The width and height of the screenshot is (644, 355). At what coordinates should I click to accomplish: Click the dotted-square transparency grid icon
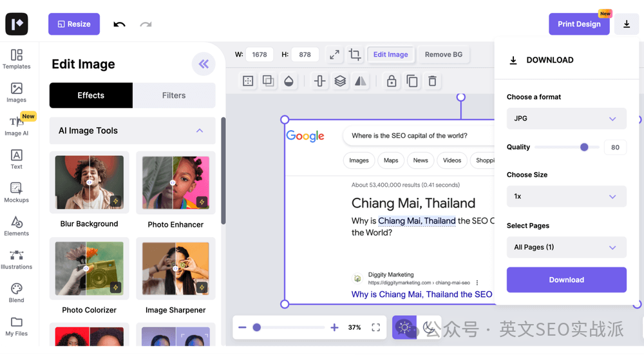[248, 81]
